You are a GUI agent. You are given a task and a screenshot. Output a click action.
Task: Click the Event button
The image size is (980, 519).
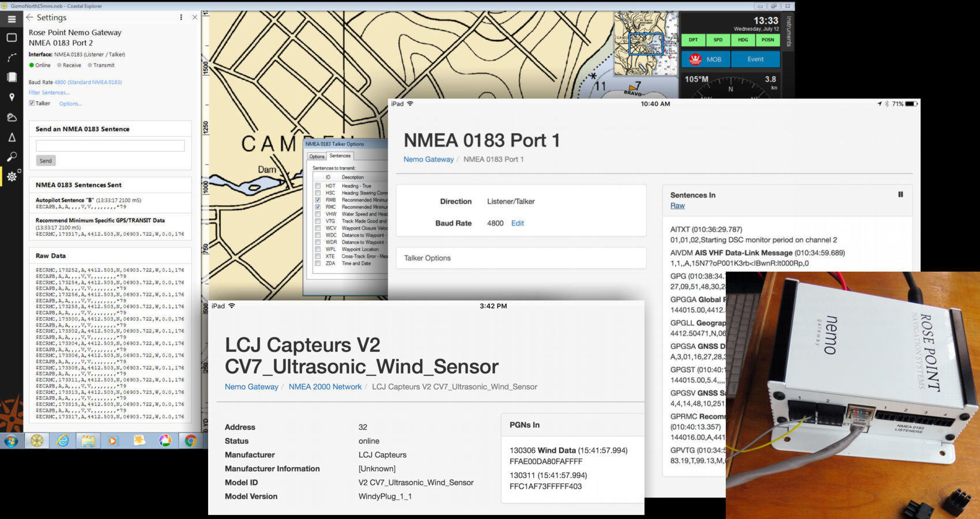click(x=755, y=59)
